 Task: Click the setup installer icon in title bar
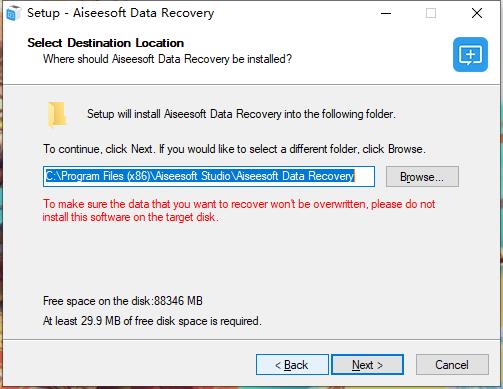tap(13, 13)
